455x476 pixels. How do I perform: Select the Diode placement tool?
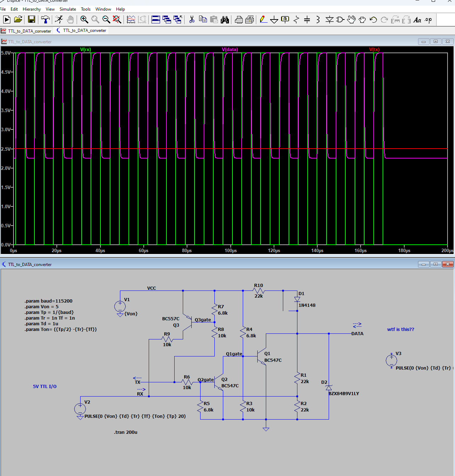(329, 20)
